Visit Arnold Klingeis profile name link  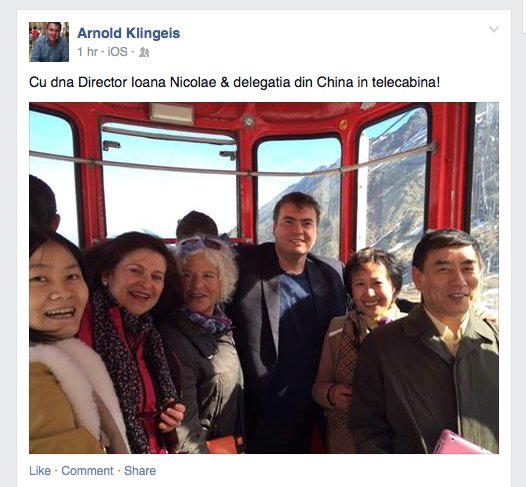[x=128, y=33]
